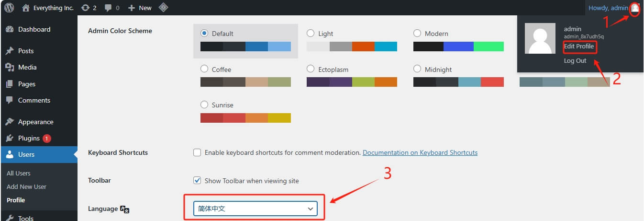The image size is (644, 221).
Task: Go to Media library in sidebar
Action: pos(27,67)
